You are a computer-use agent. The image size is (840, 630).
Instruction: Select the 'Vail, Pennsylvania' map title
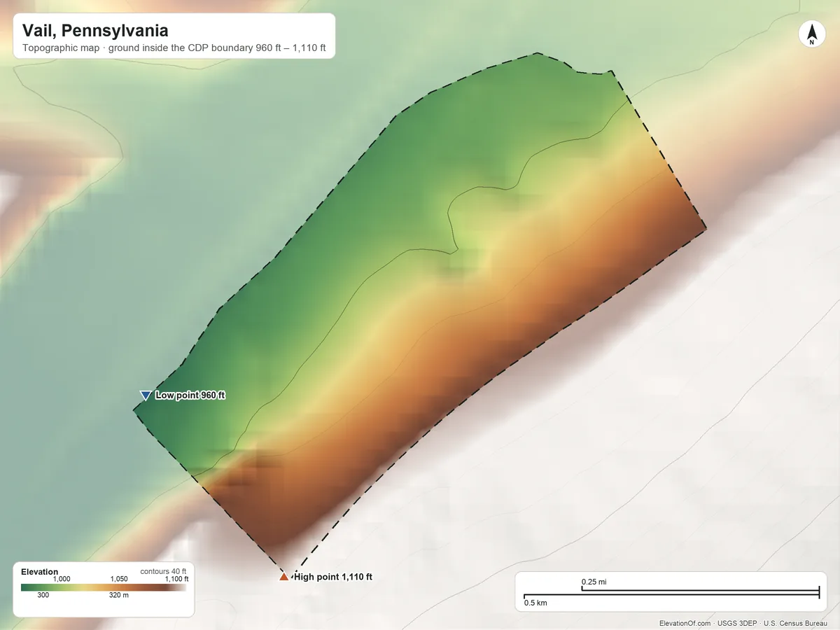pos(95,31)
